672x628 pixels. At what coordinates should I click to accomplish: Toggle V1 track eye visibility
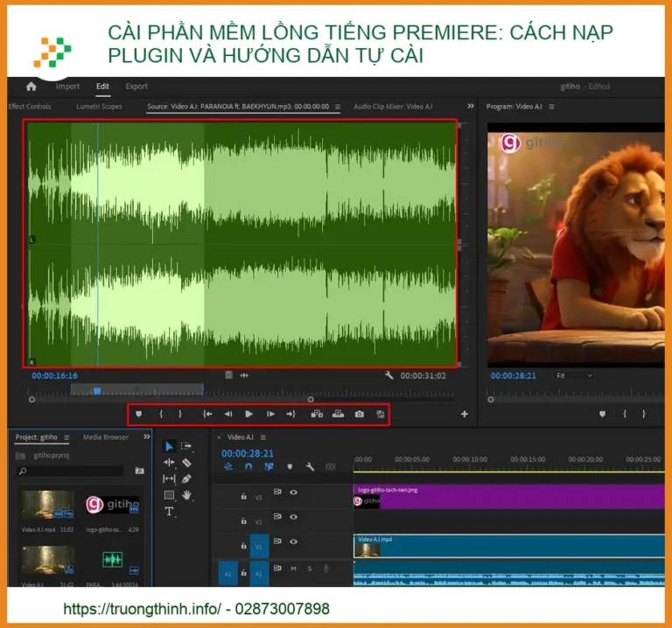pos(294,542)
